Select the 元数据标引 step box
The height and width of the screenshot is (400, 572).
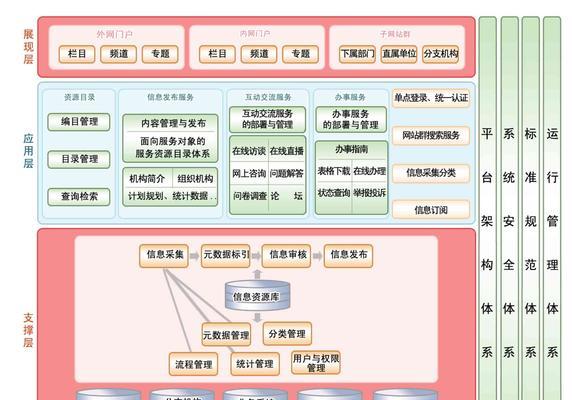[x=226, y=256]
